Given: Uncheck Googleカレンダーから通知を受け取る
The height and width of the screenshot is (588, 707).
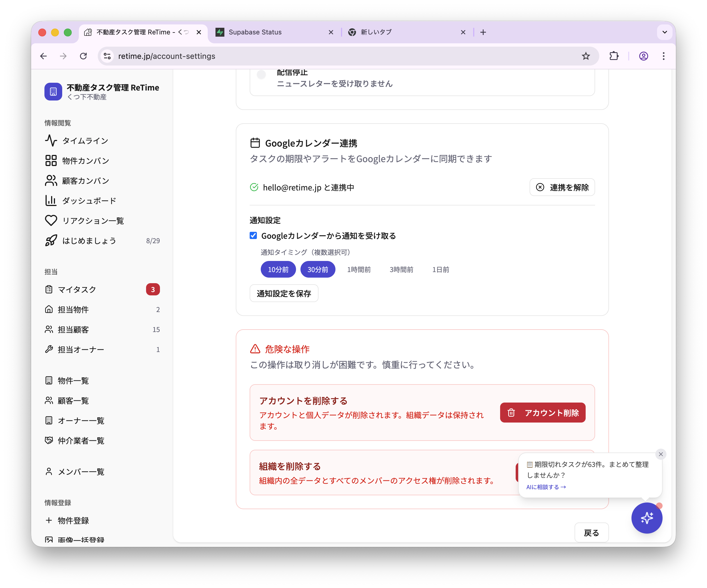Looking at the screenshot, I should [253, 236].
